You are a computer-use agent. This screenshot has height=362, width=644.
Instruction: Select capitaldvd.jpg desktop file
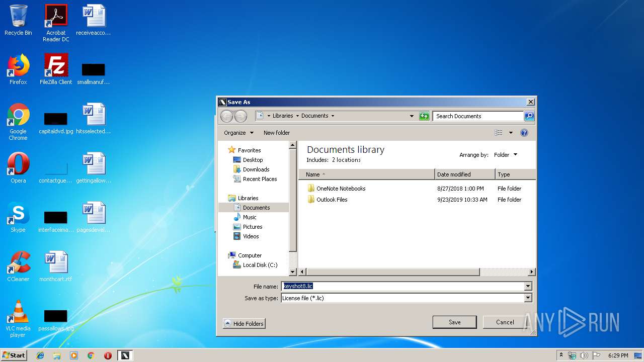tap(56, 122)
